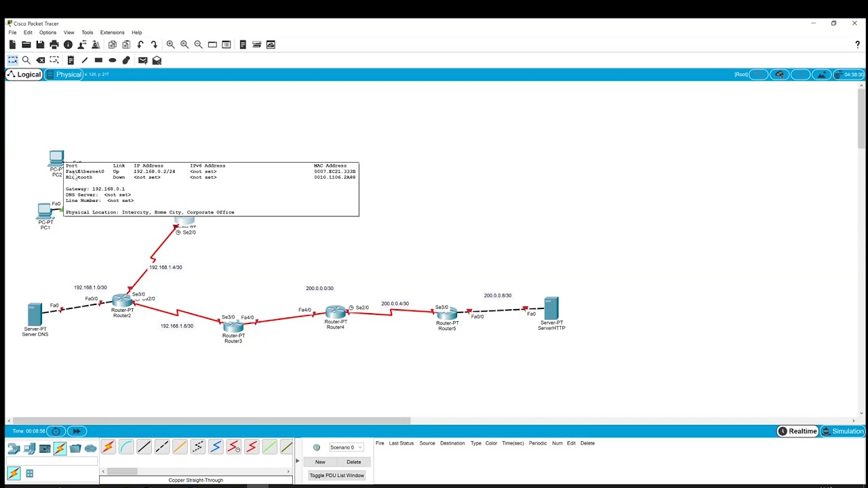The image size is (868, 488).
Task: Redo the last action
Action: (154, 45)
